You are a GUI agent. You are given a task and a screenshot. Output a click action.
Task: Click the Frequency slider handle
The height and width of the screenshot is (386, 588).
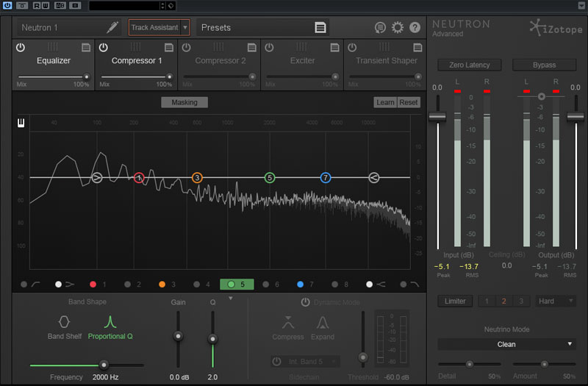coord(104,365)
